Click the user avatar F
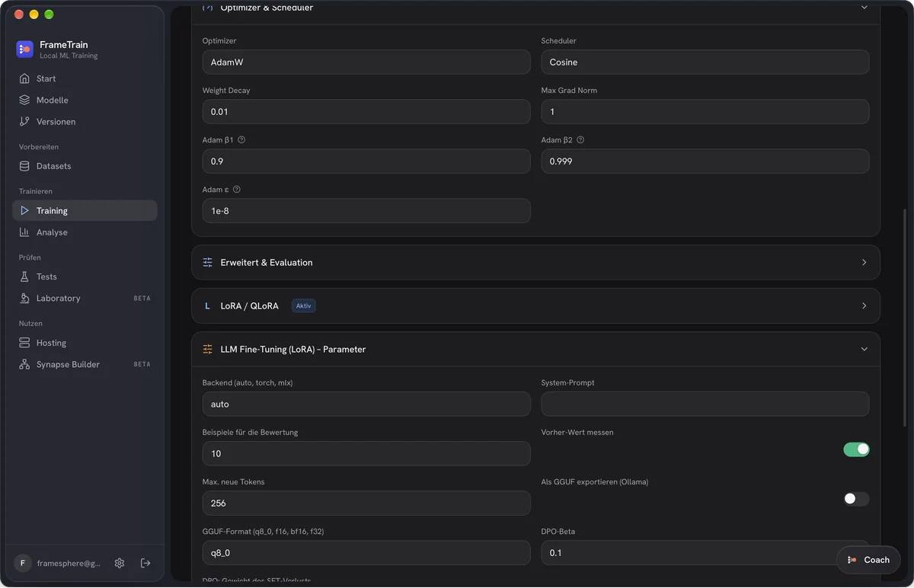 coord(23,563)
